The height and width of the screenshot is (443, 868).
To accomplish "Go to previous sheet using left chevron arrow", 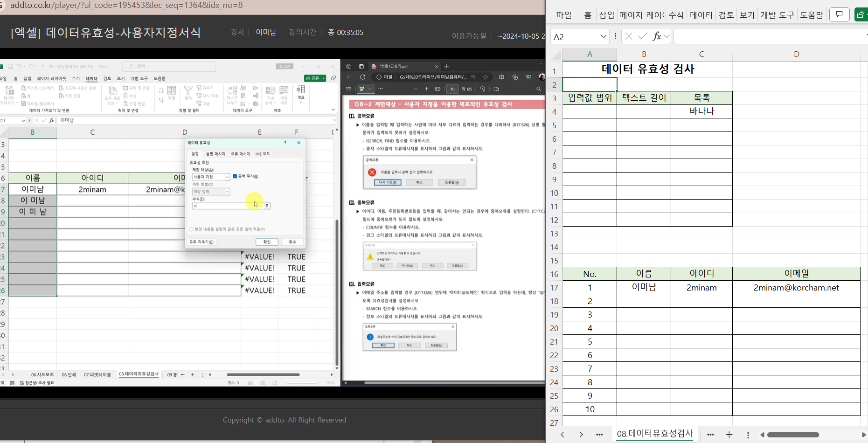I will coord(562,435).
